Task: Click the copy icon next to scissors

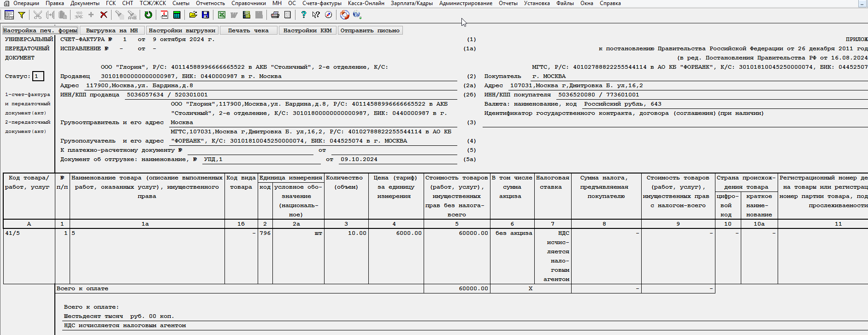Action: tap(50, 15)
